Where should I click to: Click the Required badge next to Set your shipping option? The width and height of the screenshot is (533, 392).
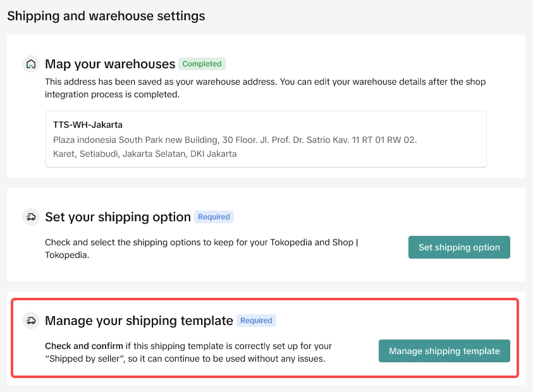coord(214,217)
